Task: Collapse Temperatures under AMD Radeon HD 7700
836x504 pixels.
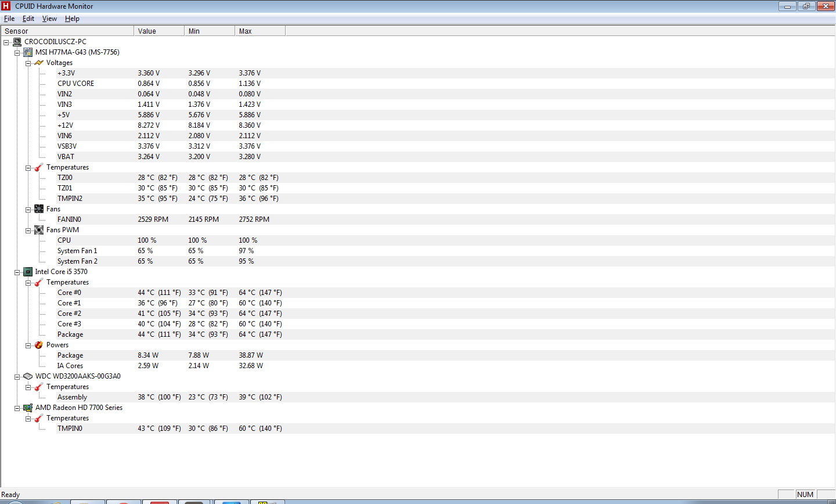Action: pos(28,419)
